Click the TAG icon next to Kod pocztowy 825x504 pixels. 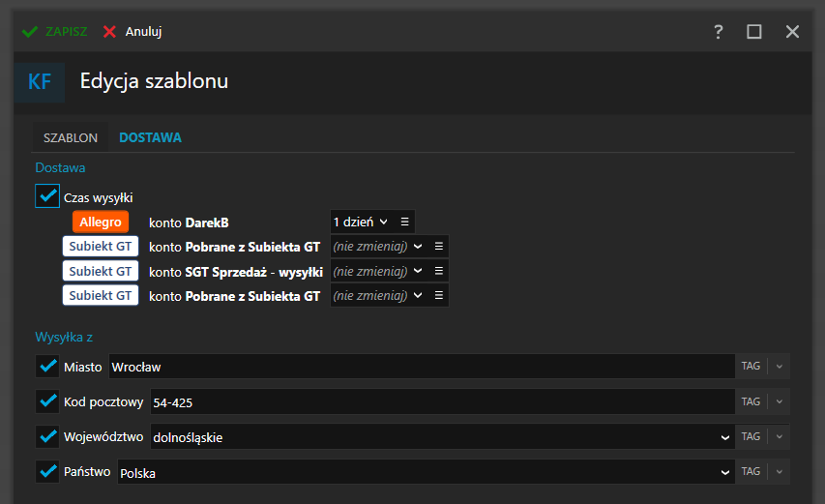(x=751, y=401)
